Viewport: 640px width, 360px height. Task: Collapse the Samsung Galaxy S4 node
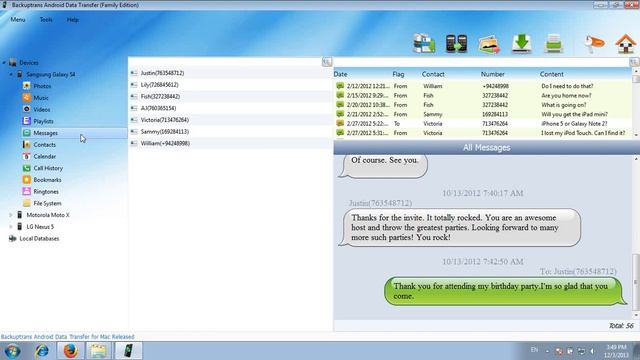coord(11,75)
